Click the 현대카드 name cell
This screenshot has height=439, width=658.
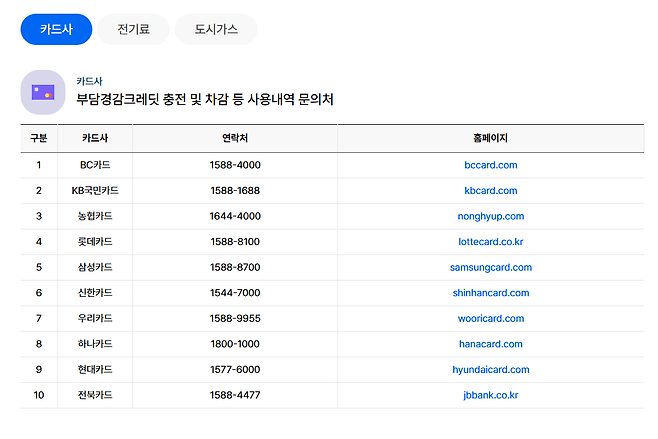(x=95, y=370)
